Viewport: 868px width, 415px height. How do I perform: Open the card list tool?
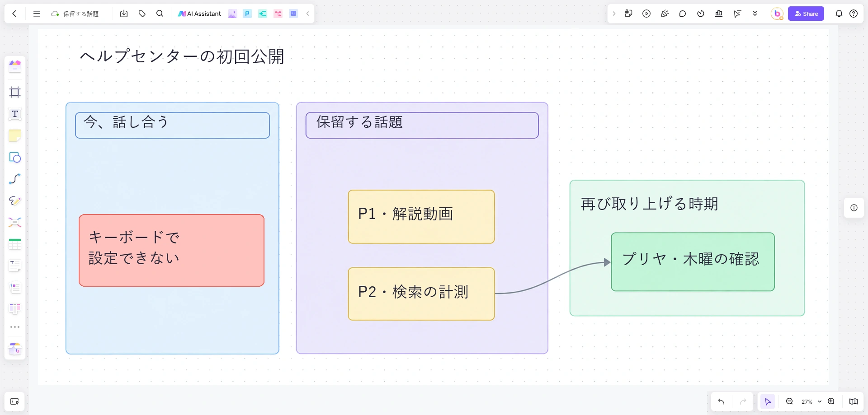coord(15,287)
